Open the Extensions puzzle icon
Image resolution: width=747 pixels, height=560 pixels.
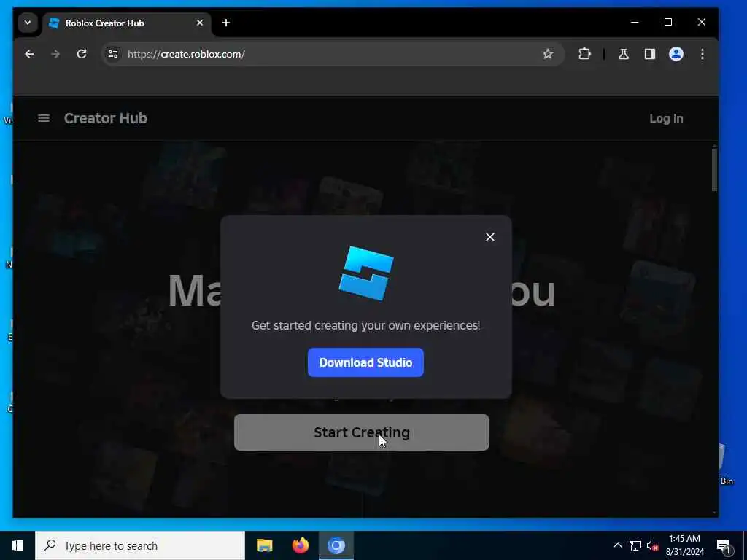[584, 54]
